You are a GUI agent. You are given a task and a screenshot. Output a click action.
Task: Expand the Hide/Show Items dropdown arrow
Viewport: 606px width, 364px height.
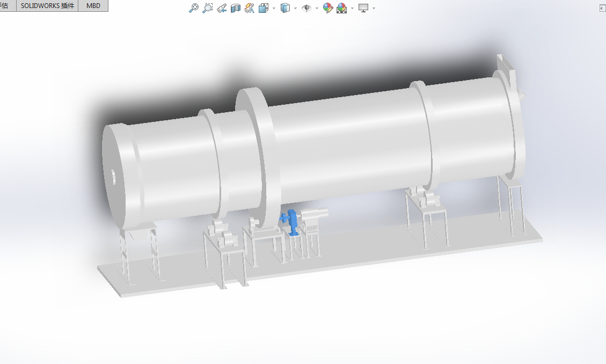tap(317, 8)
